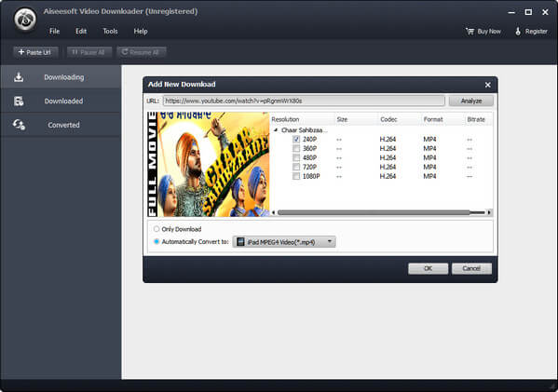558x392 pixels.
Task: Click the Analyze button
Action: click(x=471, y=101)
